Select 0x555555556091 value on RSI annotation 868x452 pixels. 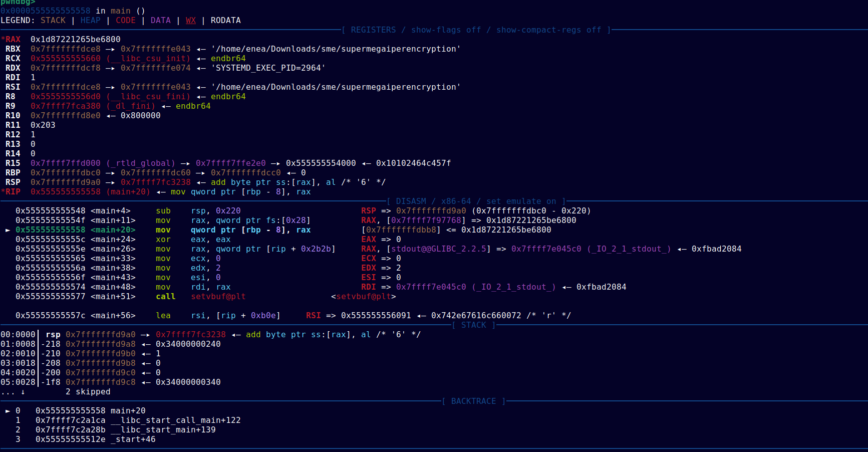[376, 315]
